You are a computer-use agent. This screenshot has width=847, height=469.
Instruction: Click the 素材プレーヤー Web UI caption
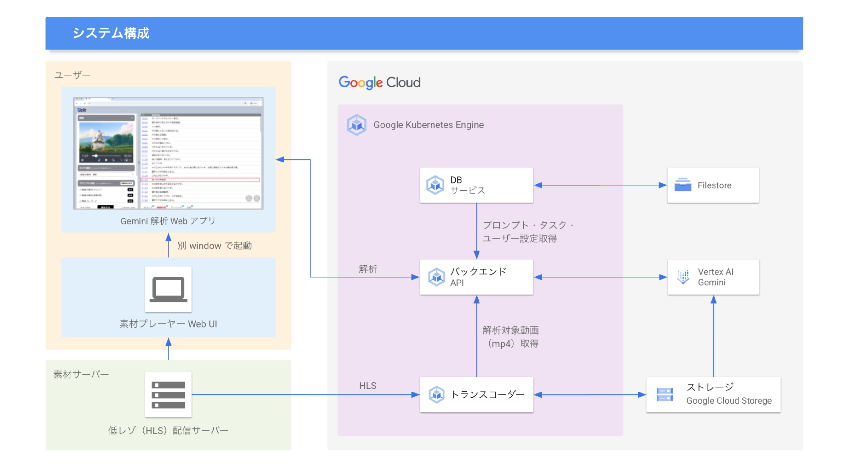point(169,324)
